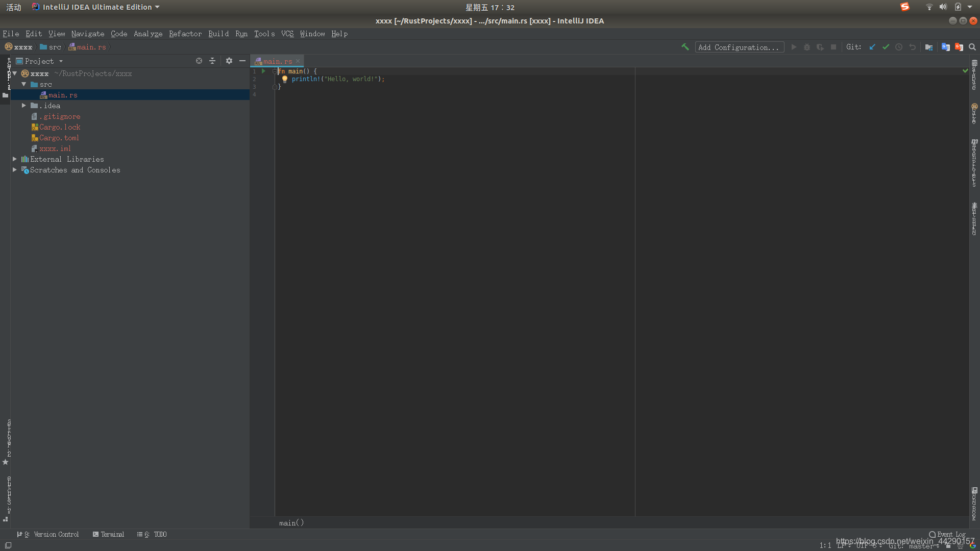The height and width of the screenshot is (551, 980).
Task: Expand the .idea folder
Action: (x=24, y=106)
